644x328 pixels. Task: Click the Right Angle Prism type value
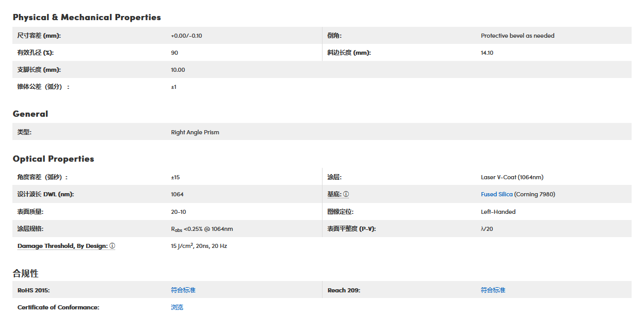pos(195,132)
